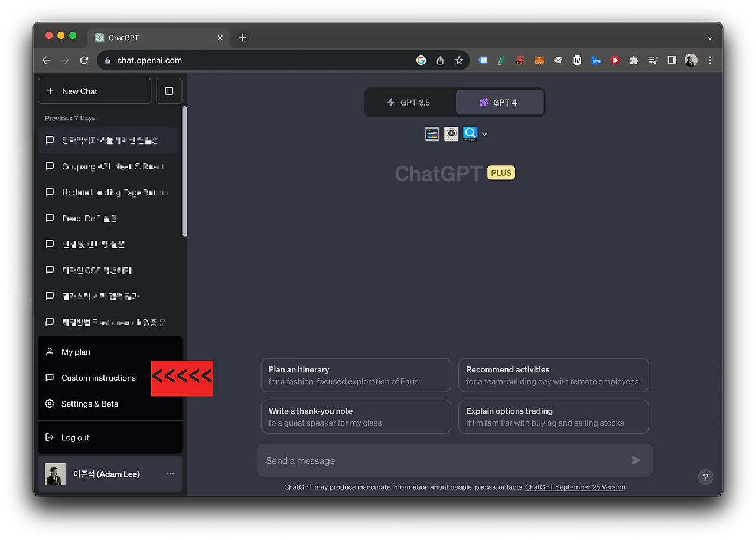Screen dimensions: 756x540
Task: Pick the Explain options trading prompt
Action: 553,417
